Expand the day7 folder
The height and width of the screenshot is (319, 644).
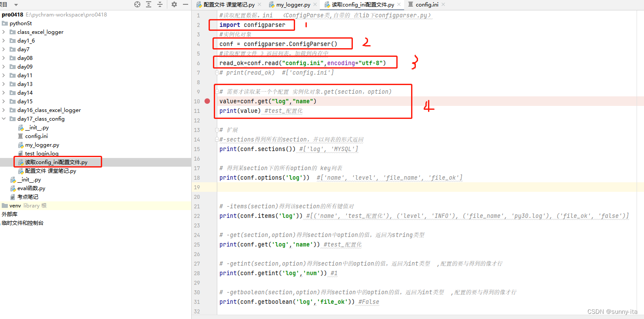[x=4, y=49]
